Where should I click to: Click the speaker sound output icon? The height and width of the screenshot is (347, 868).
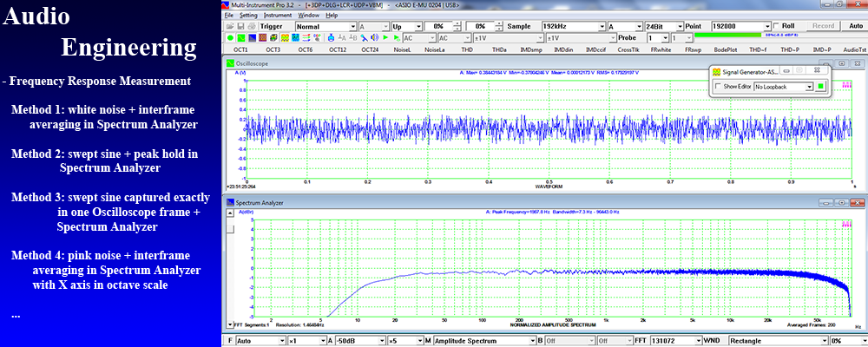(375, 37)
